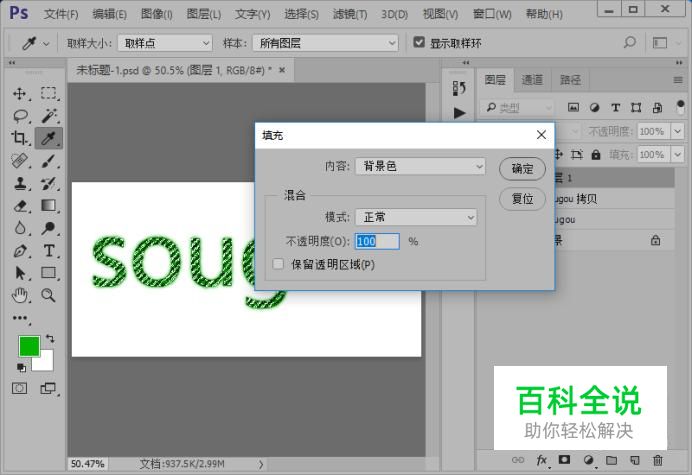The height and width of the screenshot is (475, 692).
Task: Select the History Brush tool
Action: [49, 183]
